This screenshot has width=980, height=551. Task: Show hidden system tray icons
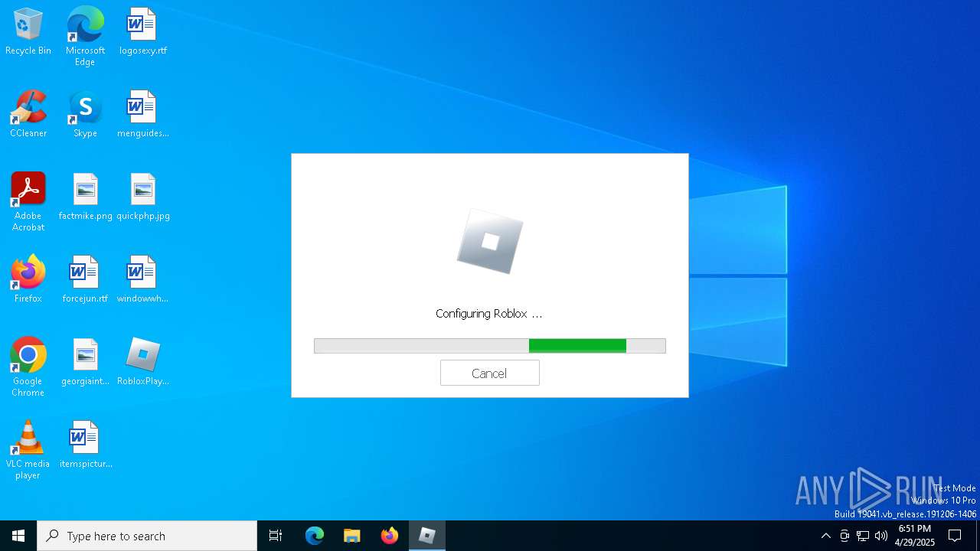825,536
